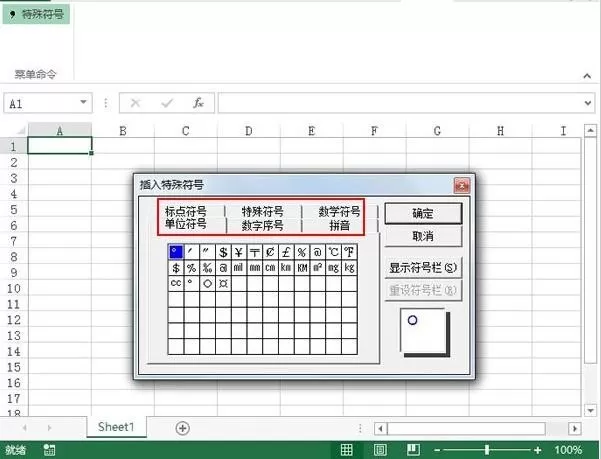Screen dimensions: 601x459
Task: Select the blue highlighted degree symbol
Action: tap(176, 252)
